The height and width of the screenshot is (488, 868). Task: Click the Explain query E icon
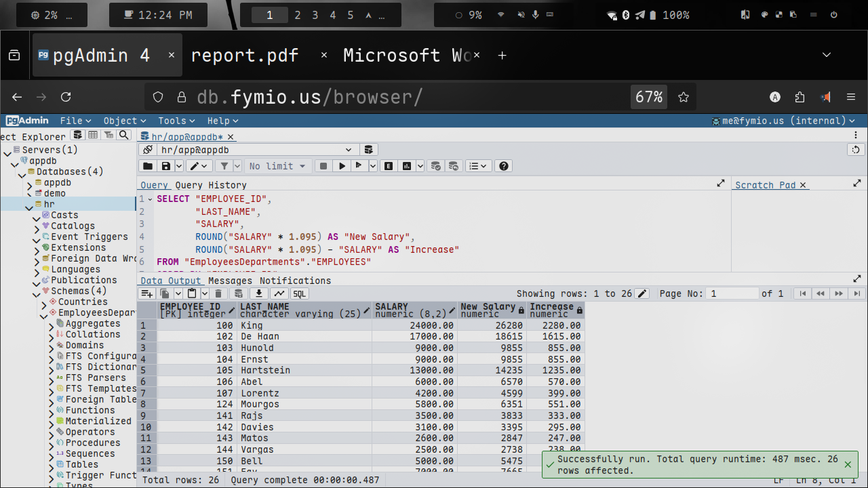click(x=389, y=166)
